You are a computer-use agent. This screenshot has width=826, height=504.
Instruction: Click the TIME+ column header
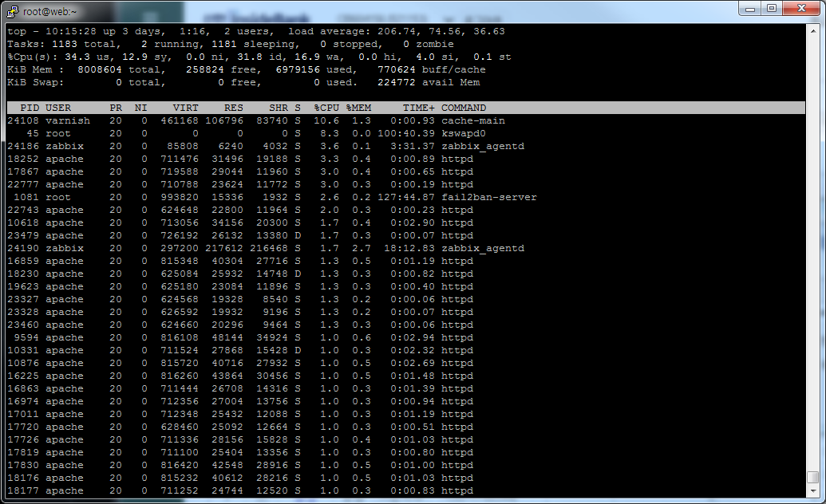point(419,108)
